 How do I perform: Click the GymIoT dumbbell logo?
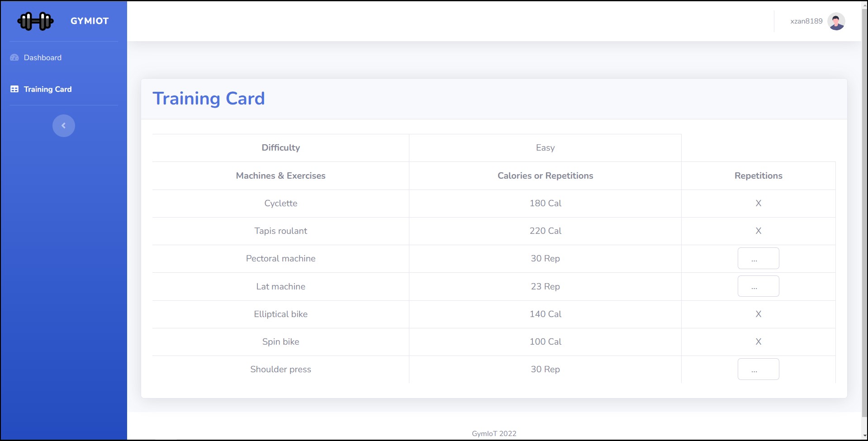(35, 21)
